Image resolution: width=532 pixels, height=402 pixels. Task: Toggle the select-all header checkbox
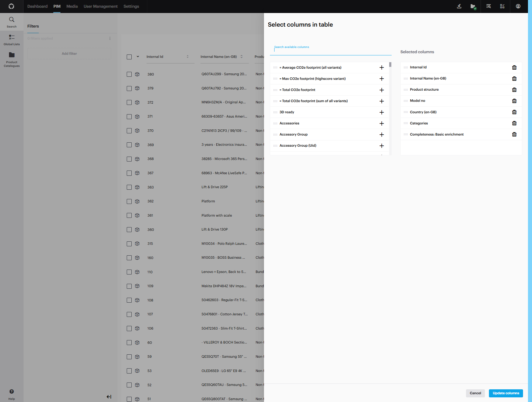click(x=129, y=57)
